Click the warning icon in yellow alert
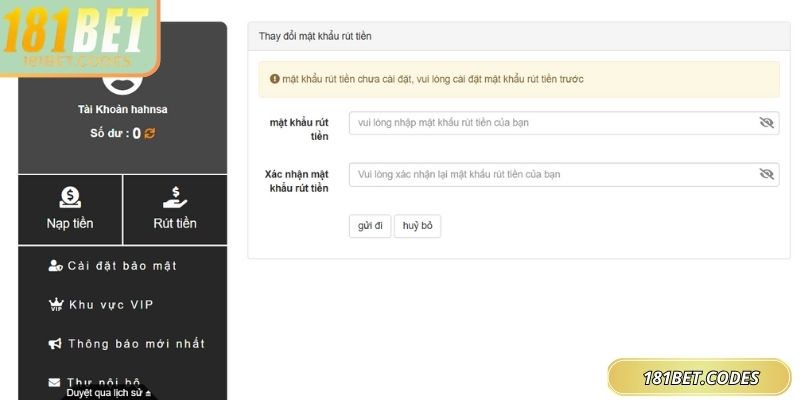This screenshot has height=400, width=800. (x=274, y=79)
